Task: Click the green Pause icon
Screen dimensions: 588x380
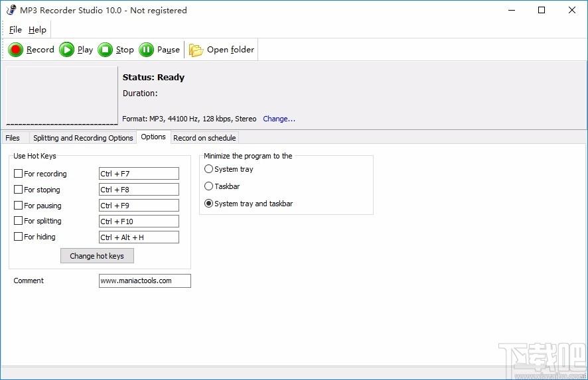Action: pyautogui.click(x=146, y=50)
